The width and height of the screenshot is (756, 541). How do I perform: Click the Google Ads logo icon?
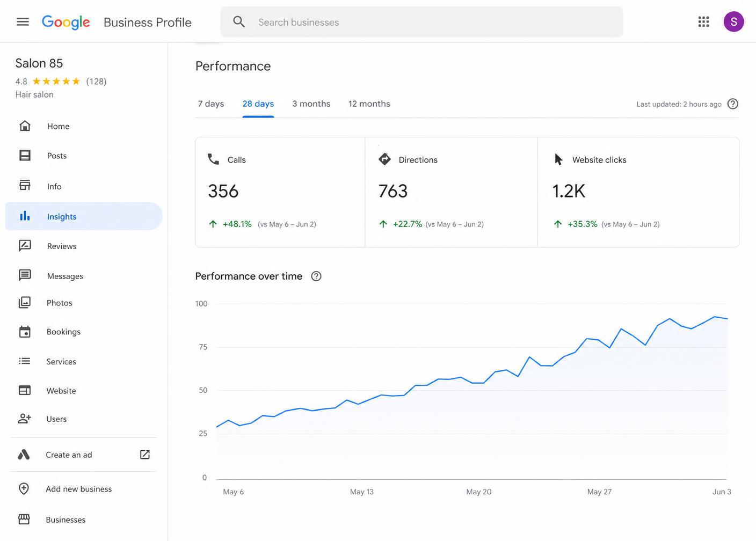click(x=24, y=455)
